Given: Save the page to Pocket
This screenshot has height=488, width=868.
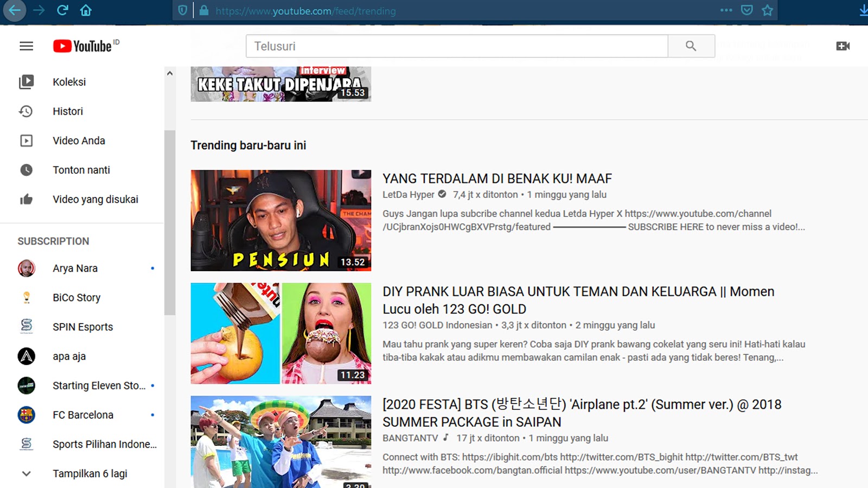Looking at the screenshot, I should click(747, 10).
